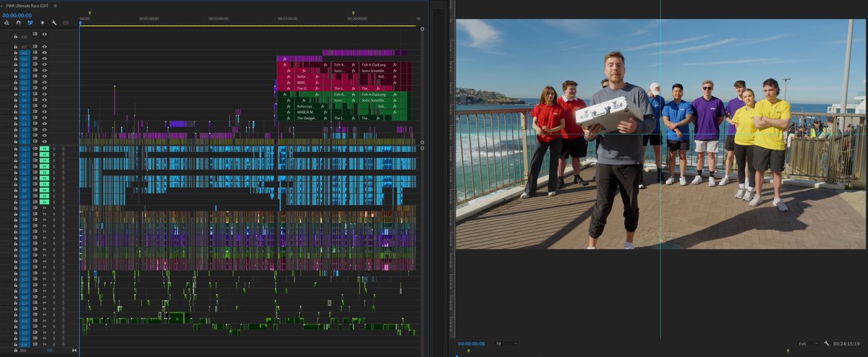
Task: Hide track V18 with its eye icon
Action: (x=44, y=34)
